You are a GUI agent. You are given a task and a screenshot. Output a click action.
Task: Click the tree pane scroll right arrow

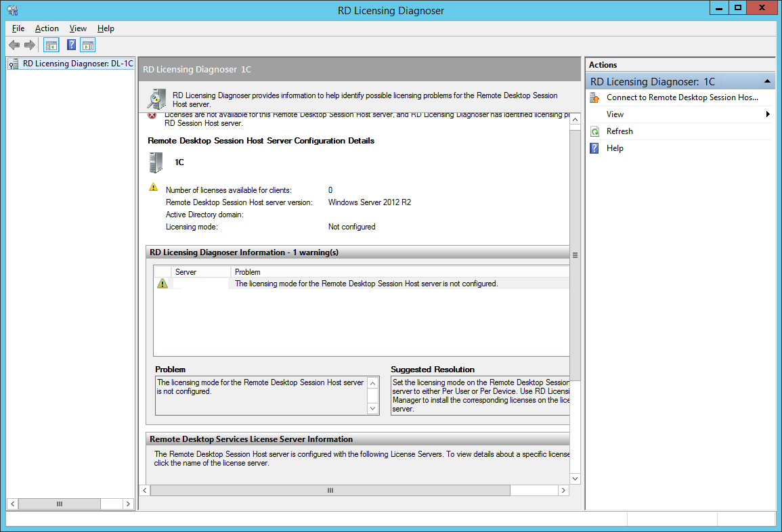(128, 504)
